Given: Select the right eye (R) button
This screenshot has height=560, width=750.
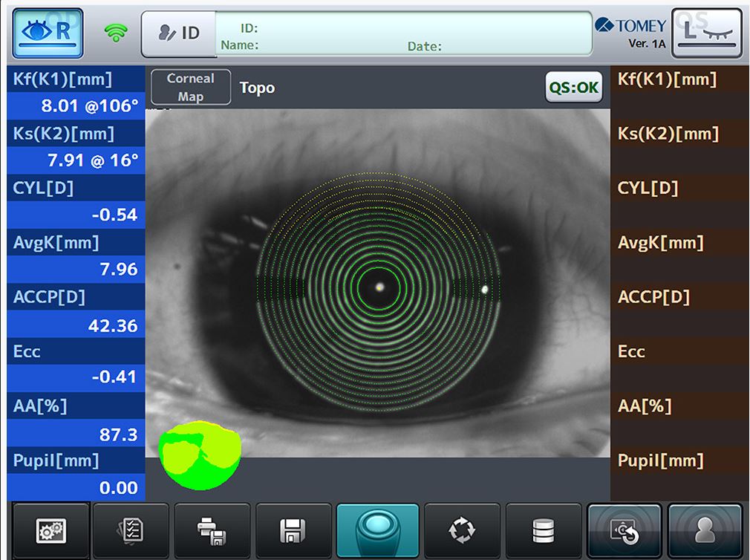Looking at the screenshot, I should click(x=47, y=33).
